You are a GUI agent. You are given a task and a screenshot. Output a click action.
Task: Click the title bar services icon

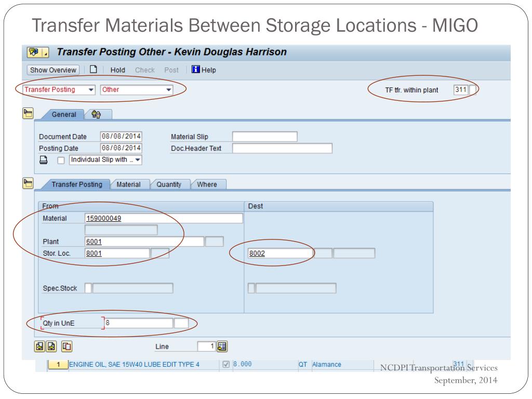tap(37, 52)
